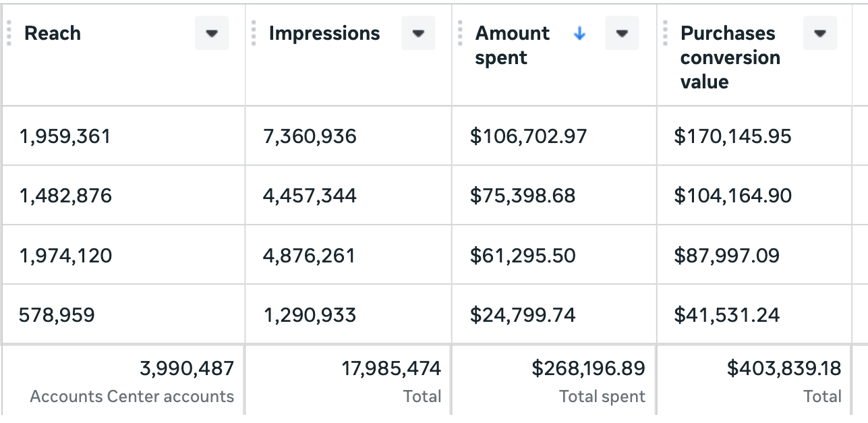
Task: Click the Amount spent header label
Action: click(x=512, y=45)
